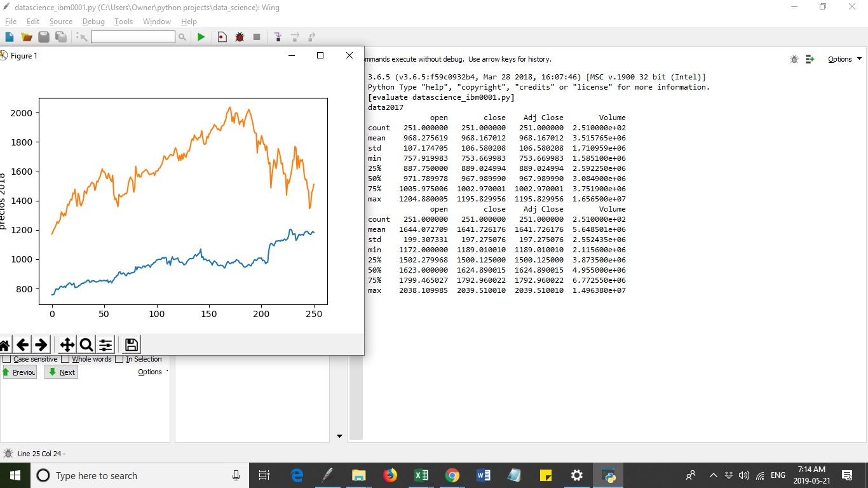Select the Zoom-to-rectangle magnifier tool
The width and height of the screenshot is (868, 488).
point(86,344)
